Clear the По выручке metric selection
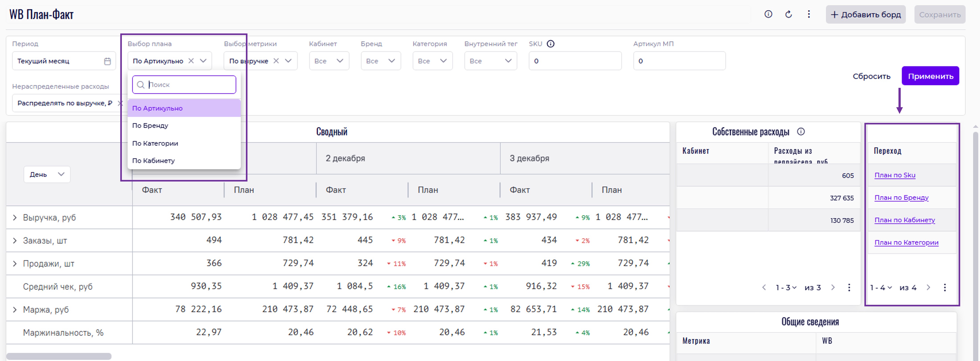Viewport: 980px width, 361px height. [x=276, y=61]
